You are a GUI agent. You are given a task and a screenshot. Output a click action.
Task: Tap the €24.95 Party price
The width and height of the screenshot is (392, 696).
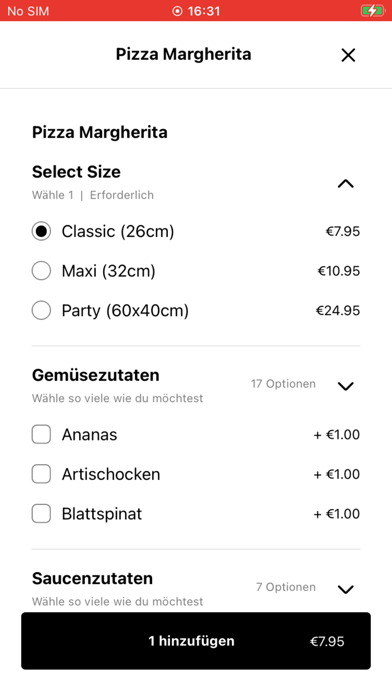[x=338, y=310]
